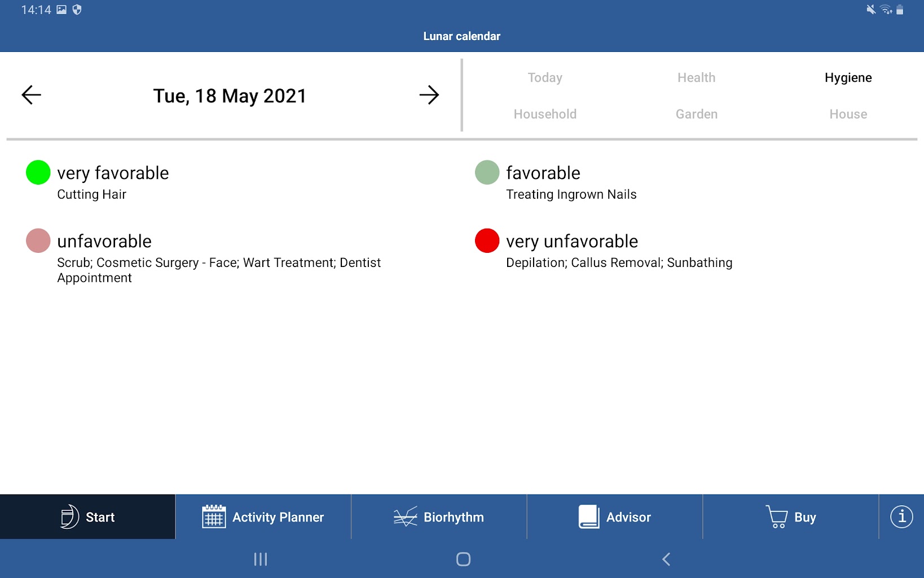This screenshot has height=578, width=924.
Task: Advance to next day with right arrow
Action: pyautogui.click(x=429, y=95)
